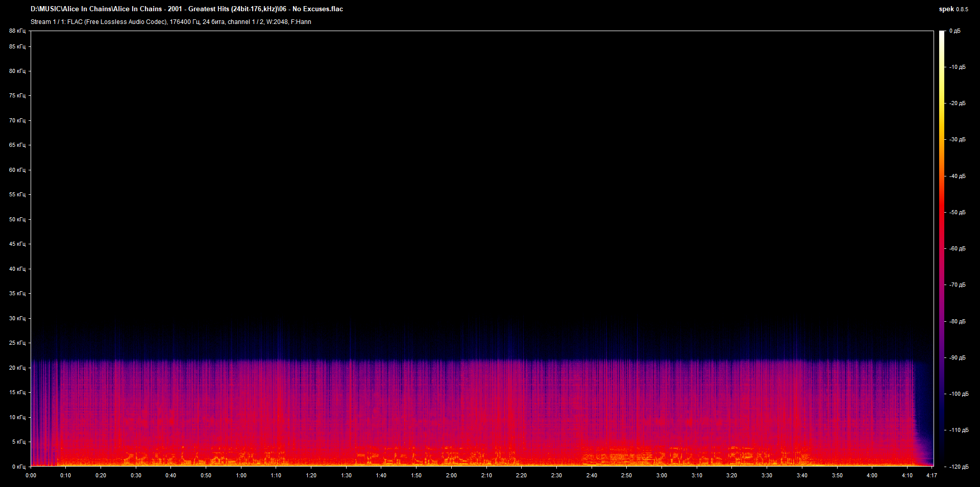Click the 176400 Гц sample rate text
The height and width of the screenshot is (487, 980).
(x=185, y=22)
